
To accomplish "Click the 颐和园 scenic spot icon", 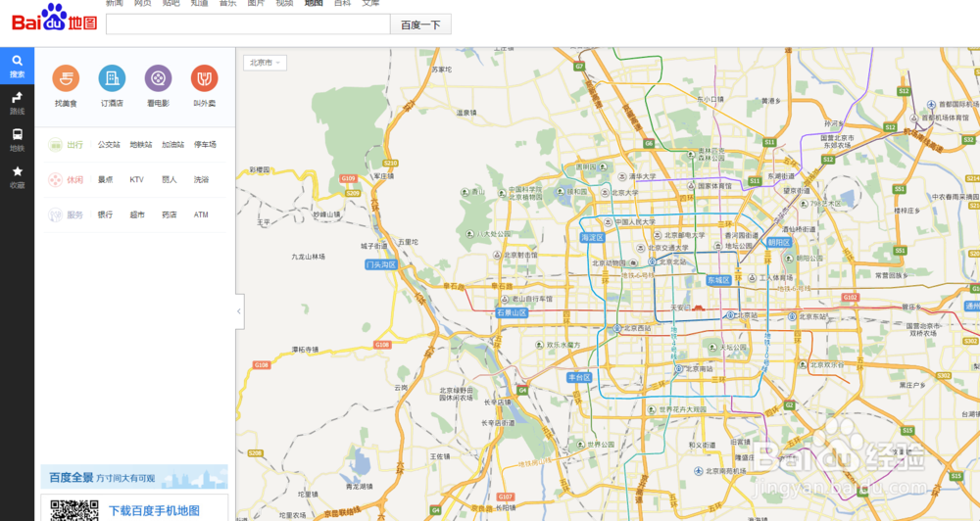I will click(x=561, y=192).
